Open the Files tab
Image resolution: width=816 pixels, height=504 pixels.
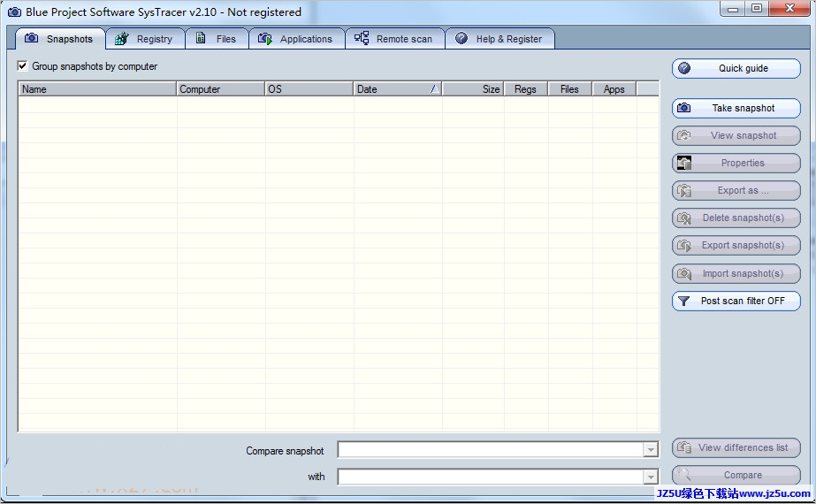coord(217,39)
